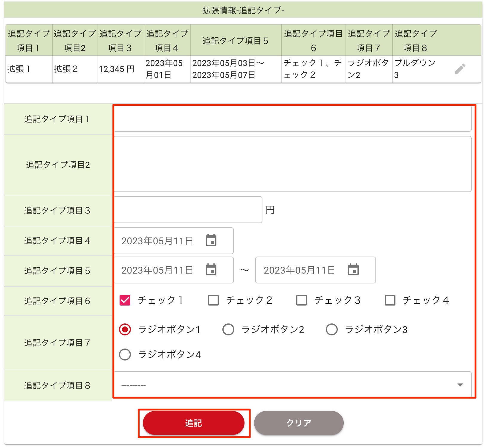Click the 追記タイプ項目4 date field text

[157, 241]
